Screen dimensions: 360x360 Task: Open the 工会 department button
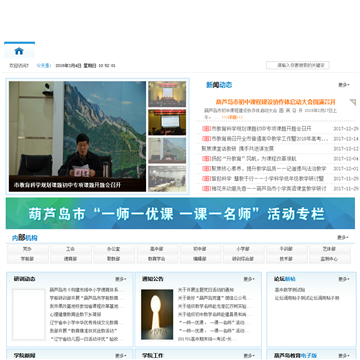pyautogui.click(x=70, y=249)
